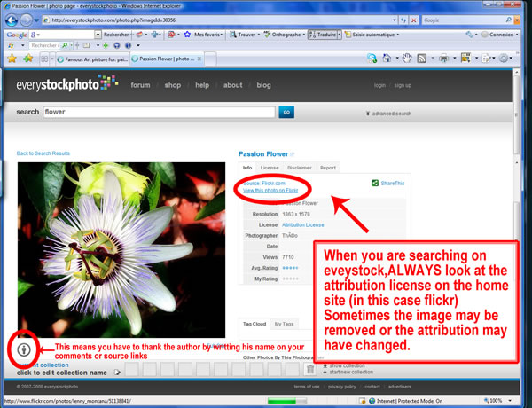Click the wrench settings icon on Google toolbar
The height and width of the screenshot is (408, 532).
(x=469, y=35)
